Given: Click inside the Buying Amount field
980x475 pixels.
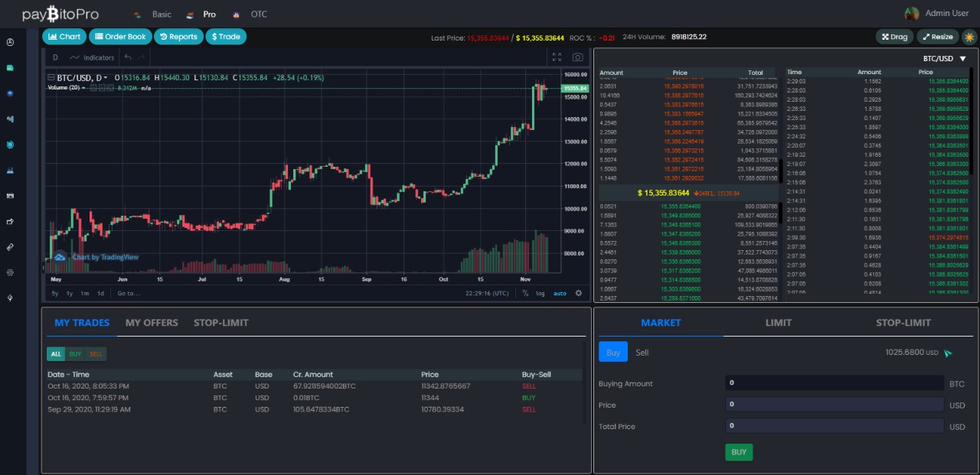Looking at the screenshot, I should point(835,382).
